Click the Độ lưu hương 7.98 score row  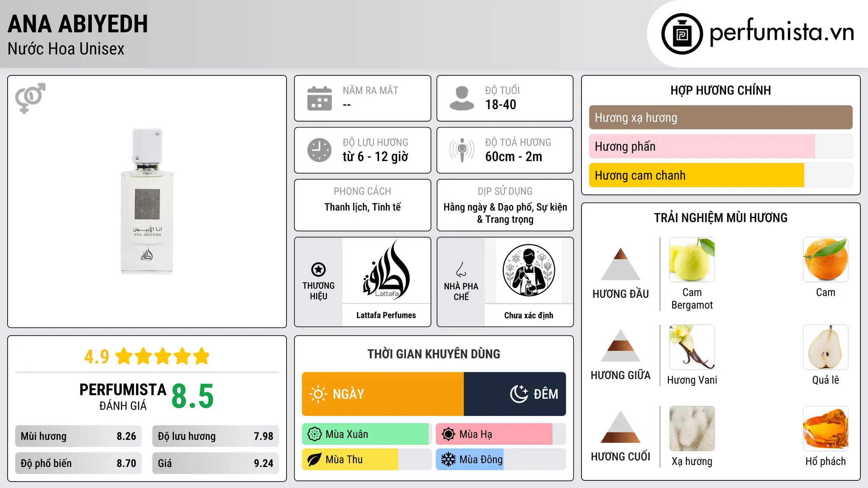point(215,436)
